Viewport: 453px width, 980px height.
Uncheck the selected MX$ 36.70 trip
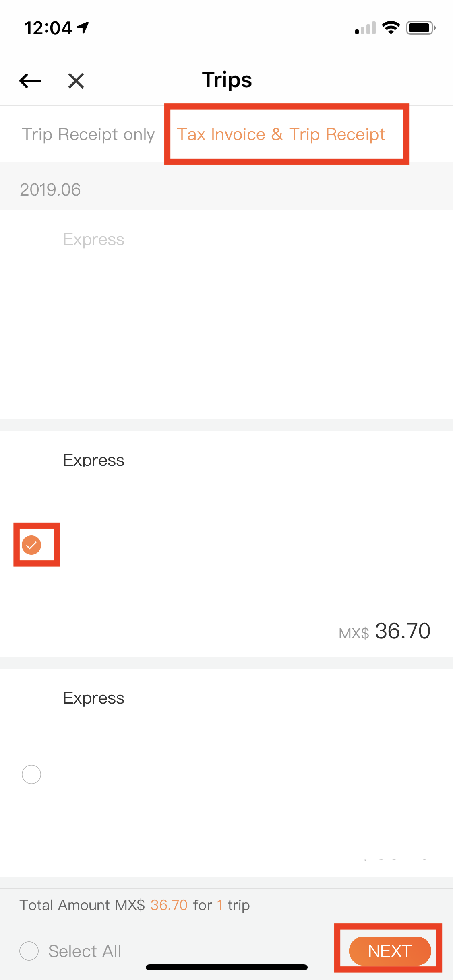click(31, 545)
